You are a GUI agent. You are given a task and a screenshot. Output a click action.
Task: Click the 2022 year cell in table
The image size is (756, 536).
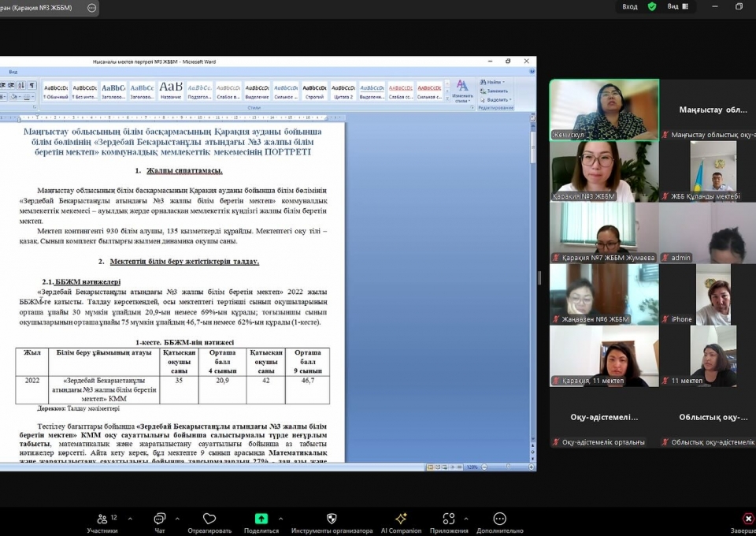(x=31, y=389)
